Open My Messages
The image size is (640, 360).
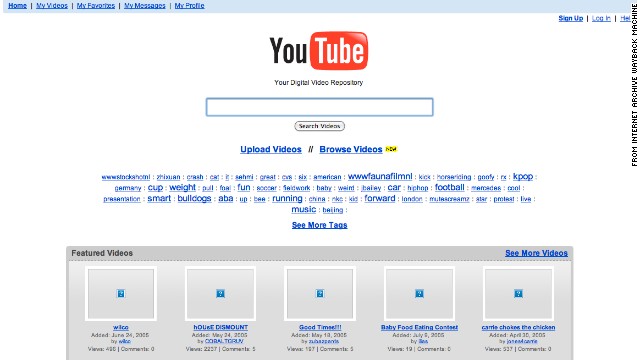[x=145, y=6]
